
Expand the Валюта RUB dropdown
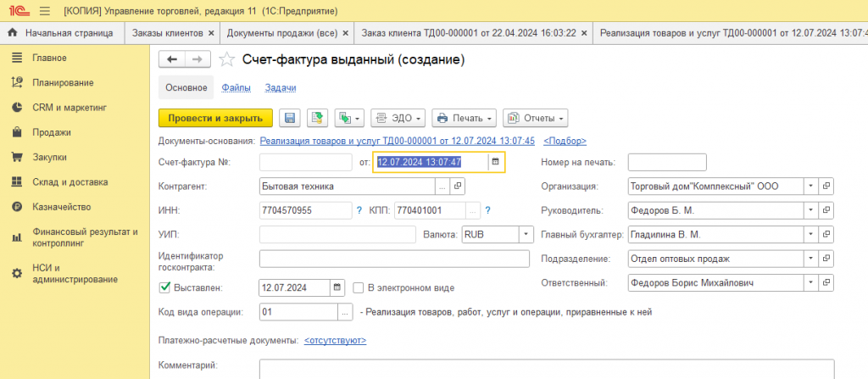(x=526, y=235)
